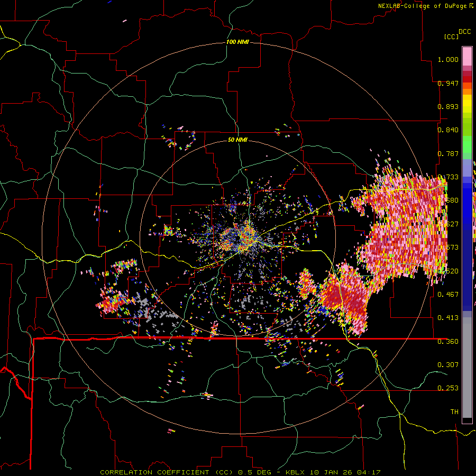Viewport: 476px width, 476px height.
Task: Click the 0.413 color scale value
Action: click(x=448, y=317)
